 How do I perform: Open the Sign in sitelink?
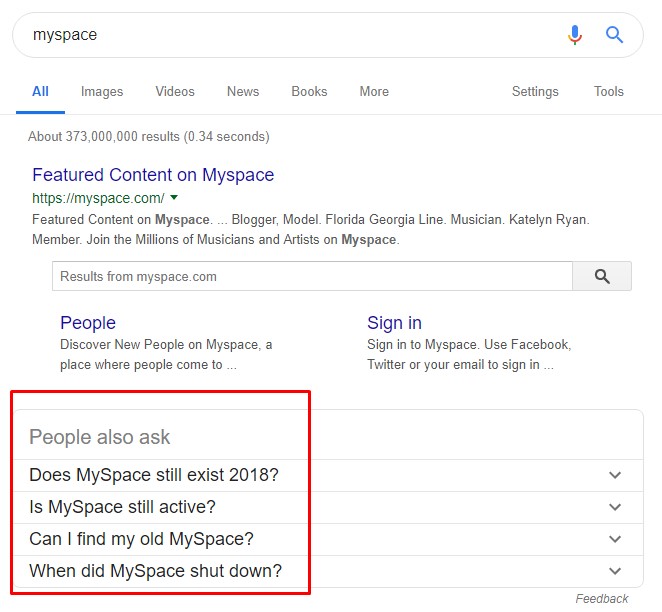pyautogui.click(x=394, y=323)
